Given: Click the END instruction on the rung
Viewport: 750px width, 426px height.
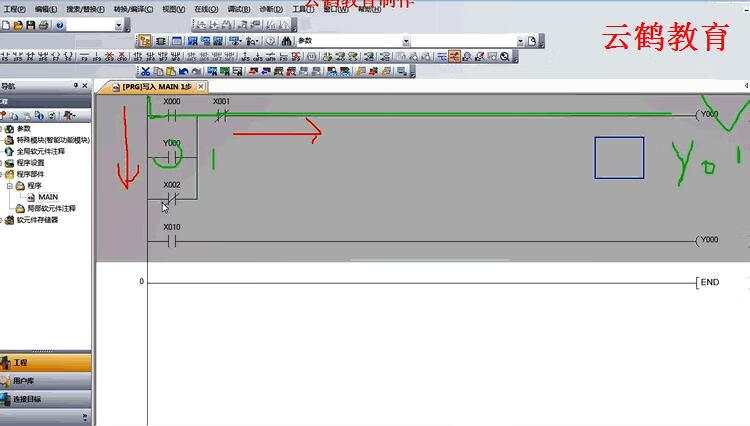Looking at the screenshot, I should click(708, 283).
